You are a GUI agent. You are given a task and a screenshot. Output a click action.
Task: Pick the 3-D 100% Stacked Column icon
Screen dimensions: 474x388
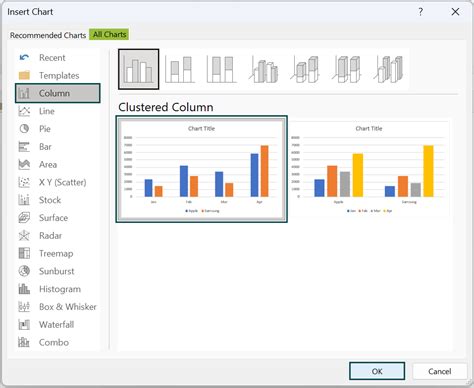pyautogui.click(x=347, y=69)
